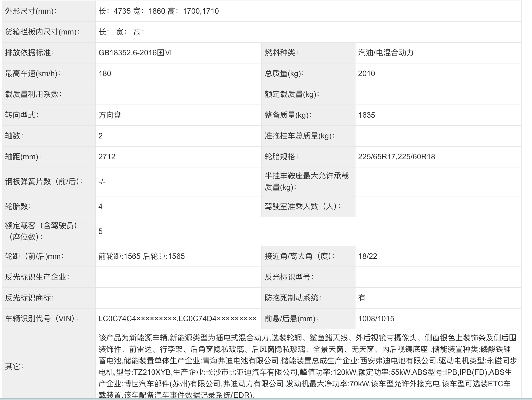
Task: Select steering type value 方向盘
Action: coord(110,115)
